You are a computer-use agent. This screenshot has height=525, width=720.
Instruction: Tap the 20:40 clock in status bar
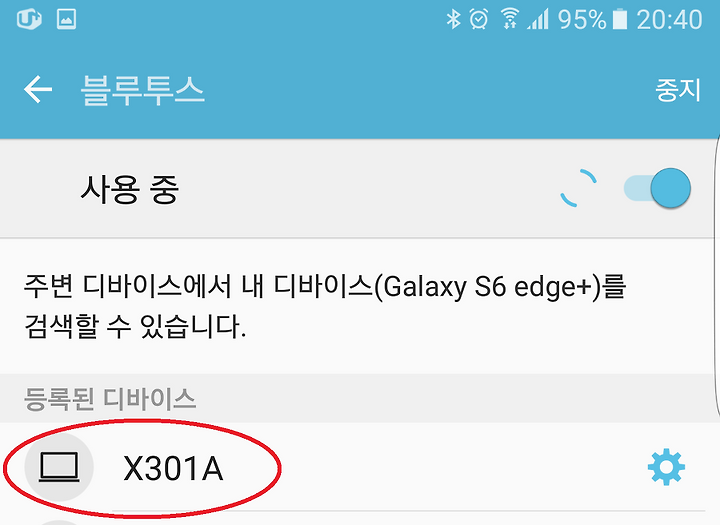point(669,20)
